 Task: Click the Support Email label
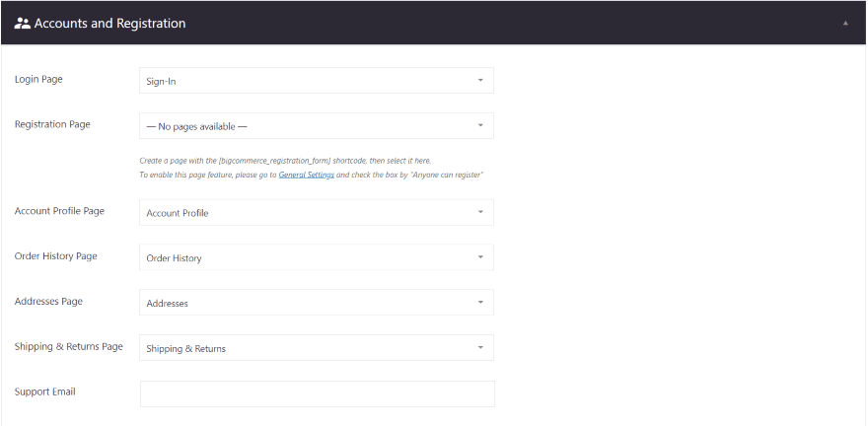(44, 391)
